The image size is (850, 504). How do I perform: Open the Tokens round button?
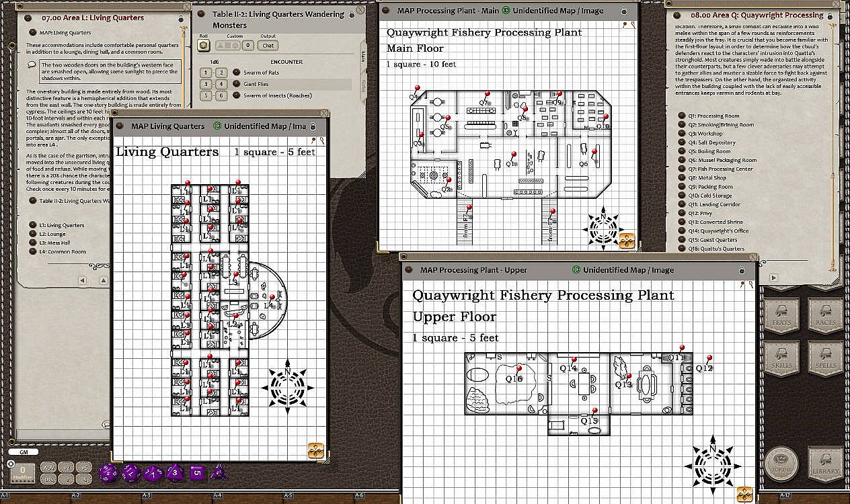click(781, 464)
